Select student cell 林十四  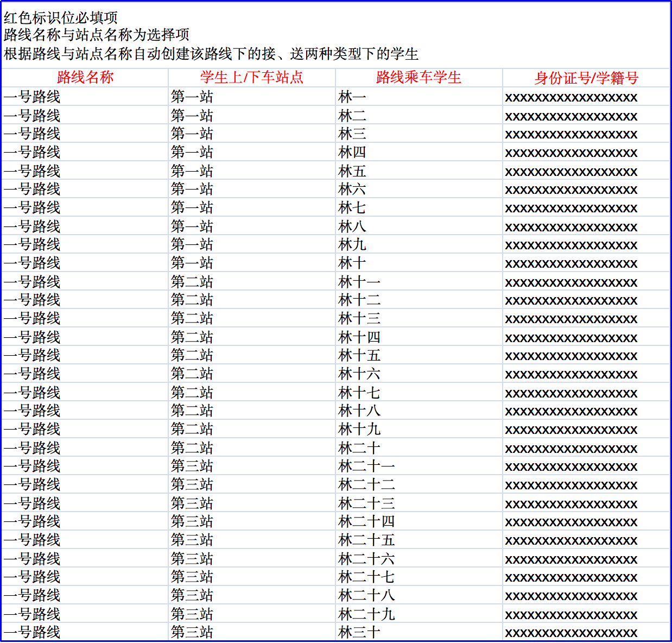click(x=419, y=337)
